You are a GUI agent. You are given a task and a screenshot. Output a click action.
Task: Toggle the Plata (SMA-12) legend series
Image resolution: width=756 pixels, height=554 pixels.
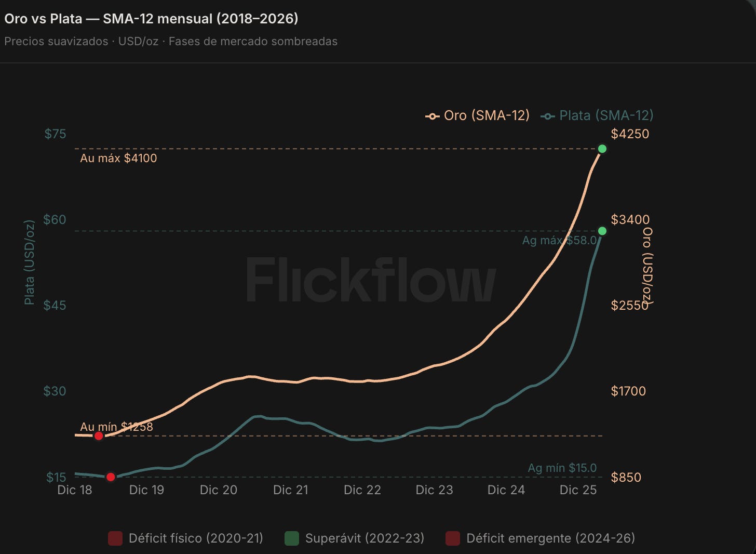coord(597,115)
